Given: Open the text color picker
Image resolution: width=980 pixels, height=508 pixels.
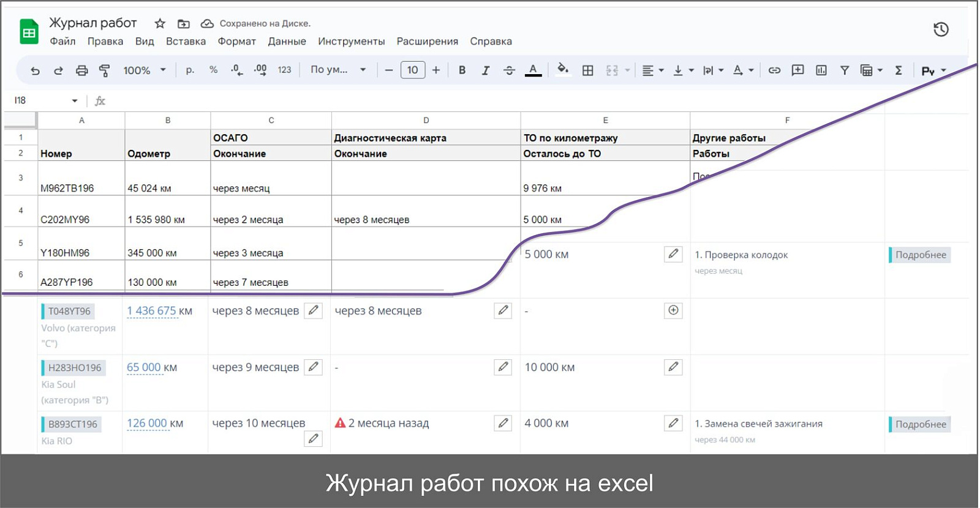Looking at the screenshot, I should [x=533, y=70].
